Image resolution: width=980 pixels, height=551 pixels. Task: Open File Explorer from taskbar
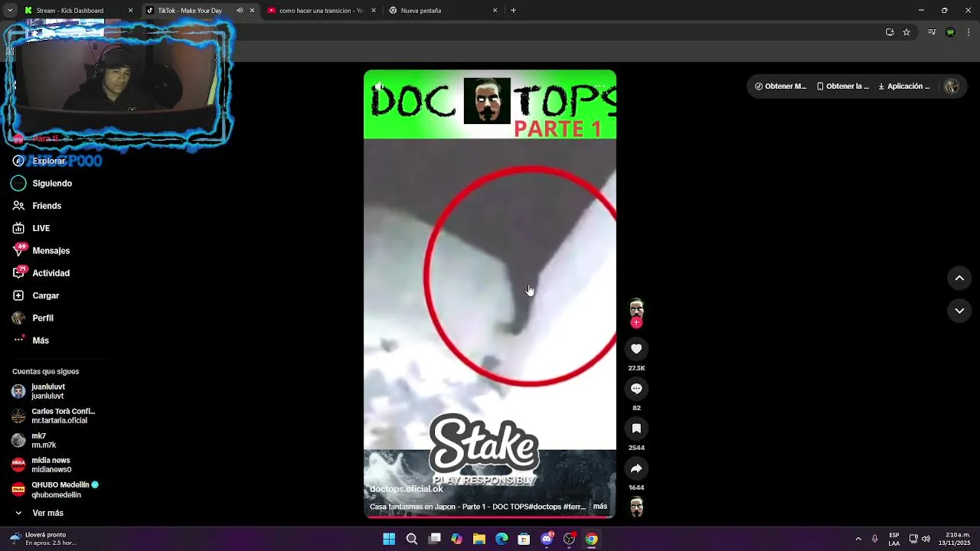pos(479,539)
